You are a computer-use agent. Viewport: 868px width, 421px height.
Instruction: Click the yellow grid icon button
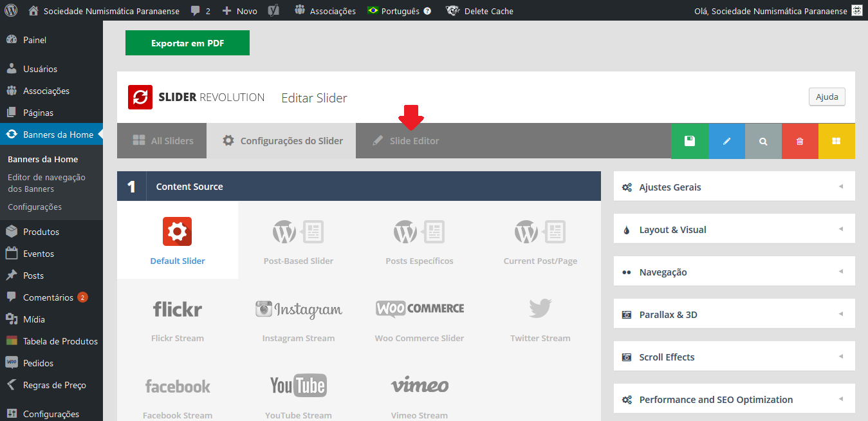coord(836,140)
